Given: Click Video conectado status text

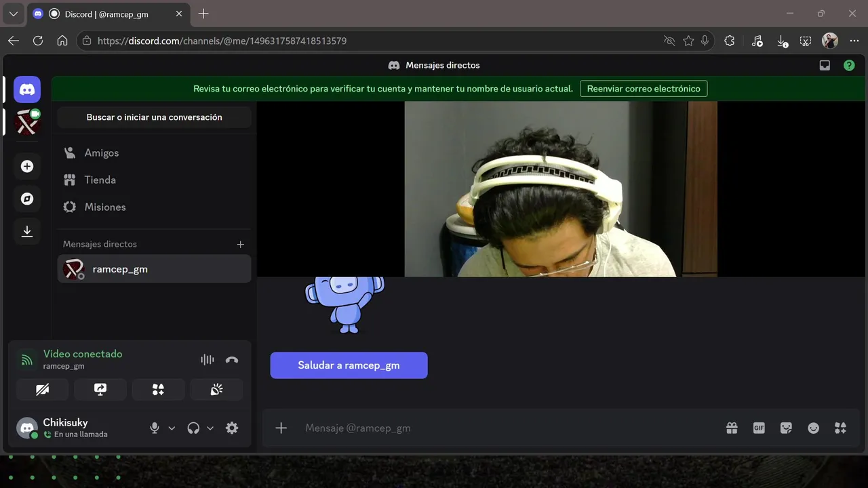Looking at the screenshot, I should click(x=83, y=354).
